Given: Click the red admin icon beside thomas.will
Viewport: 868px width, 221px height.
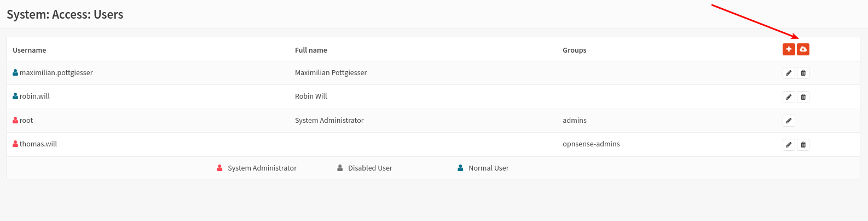Looking at the screenshot, I should pos(15,144).
